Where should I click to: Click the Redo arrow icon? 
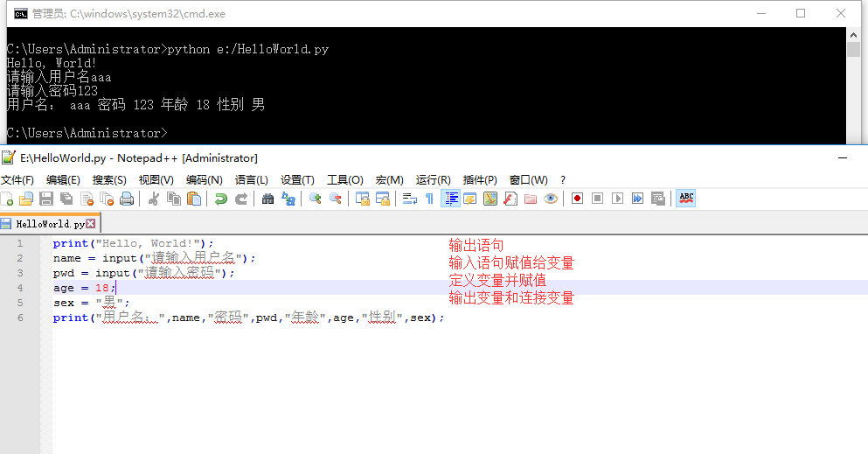tap(240, 199)
